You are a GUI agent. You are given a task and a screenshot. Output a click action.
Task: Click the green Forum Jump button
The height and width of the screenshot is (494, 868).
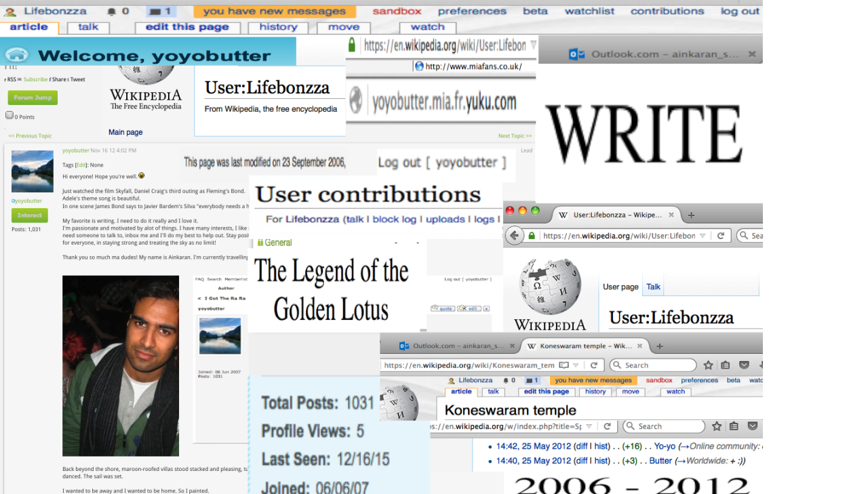click(x=33, y=98)
